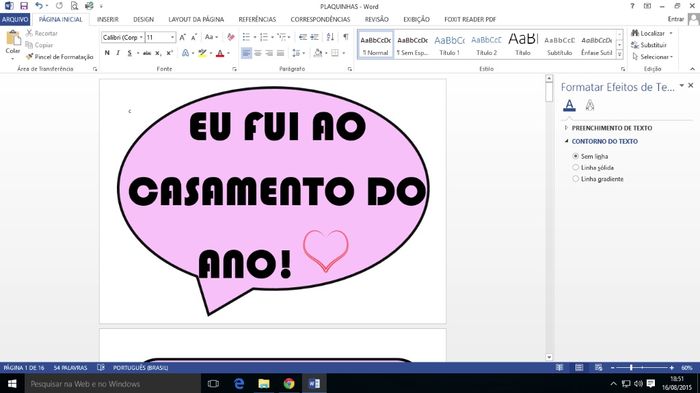Apply Subtítulo style
700x393 pixels.
click(559, 44)
